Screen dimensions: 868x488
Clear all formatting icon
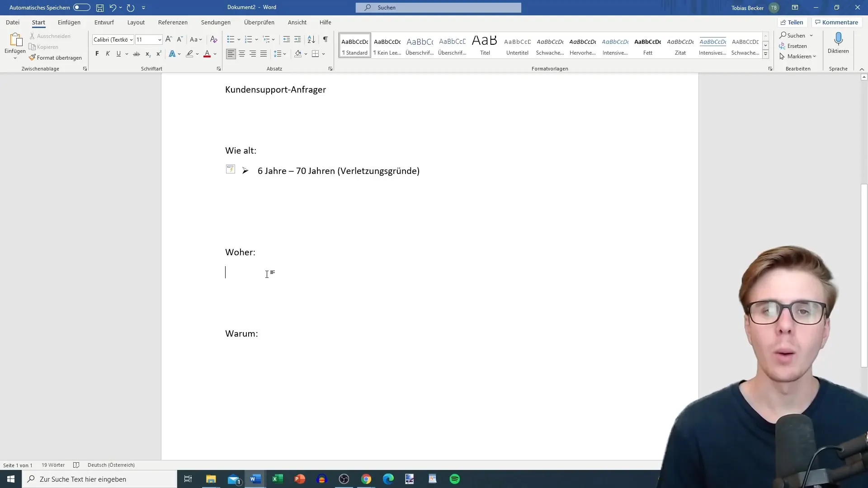point(214,39)
